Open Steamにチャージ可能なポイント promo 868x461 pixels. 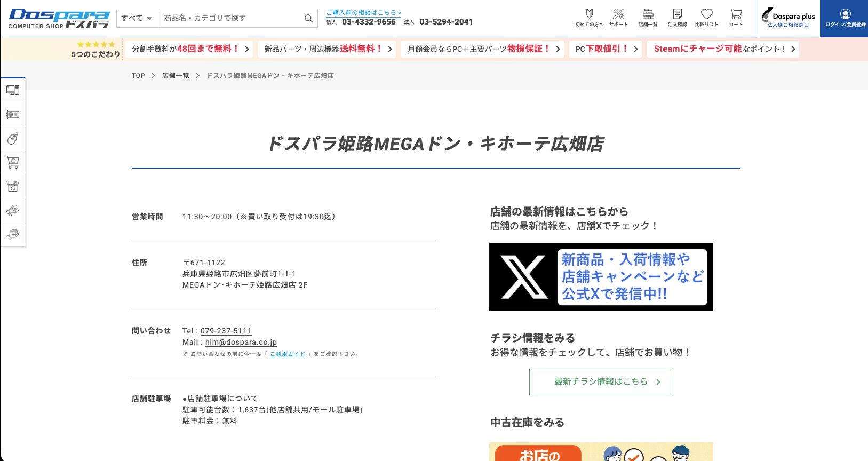[x=723, y=49]
